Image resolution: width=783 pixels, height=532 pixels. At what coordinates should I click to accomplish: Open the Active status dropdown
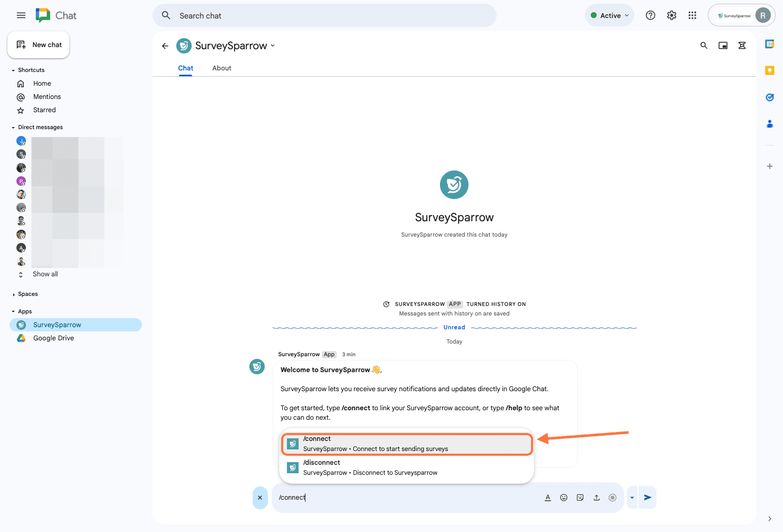[x=610, y=15]
